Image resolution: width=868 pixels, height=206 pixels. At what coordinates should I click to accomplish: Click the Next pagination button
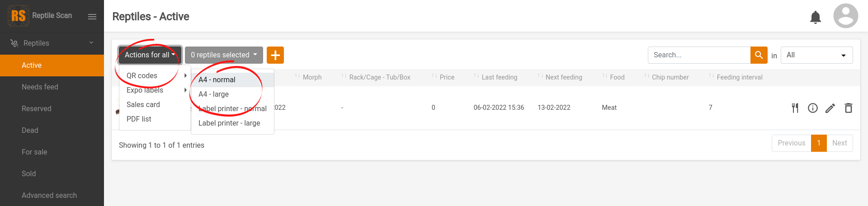click(x=839, y=143)
